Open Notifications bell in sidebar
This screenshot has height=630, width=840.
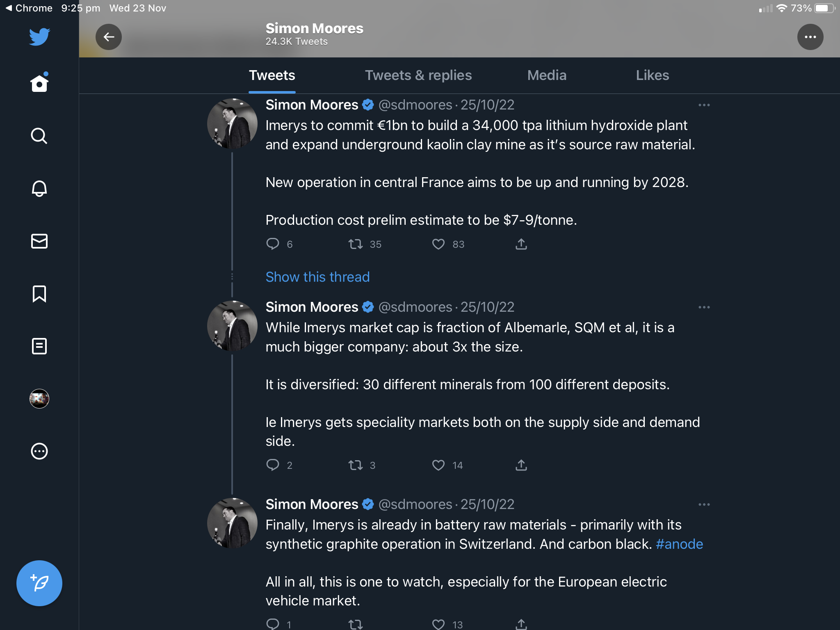(x=39, y=188)
